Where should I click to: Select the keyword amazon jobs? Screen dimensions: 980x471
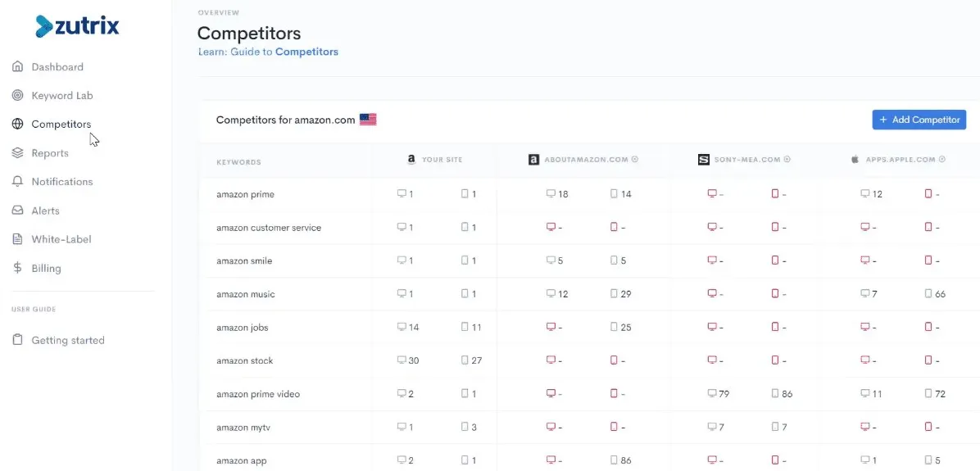243,328
